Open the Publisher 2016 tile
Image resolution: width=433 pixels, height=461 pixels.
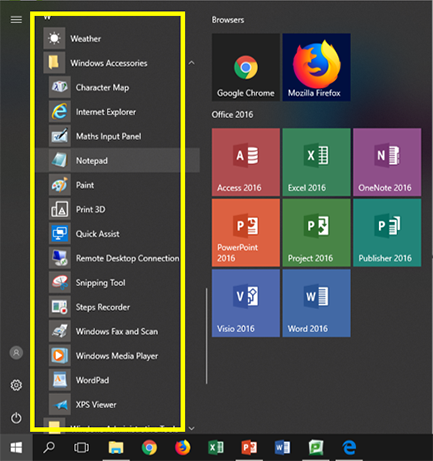tap(387, 233)
